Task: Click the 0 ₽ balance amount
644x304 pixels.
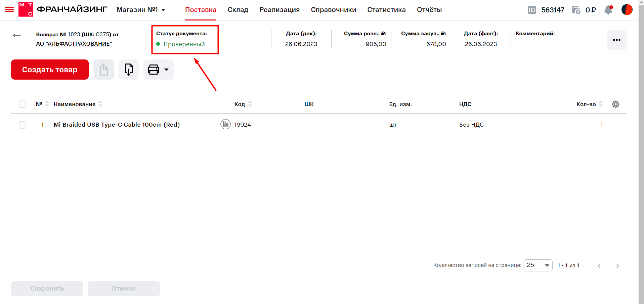Action: tap(591, 10)
